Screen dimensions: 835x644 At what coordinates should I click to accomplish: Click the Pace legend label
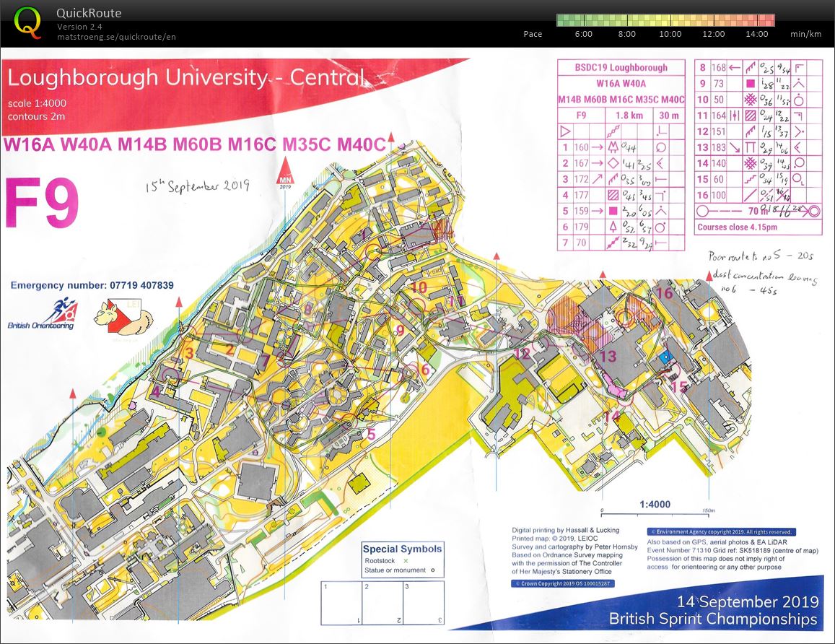click(533, 33)
